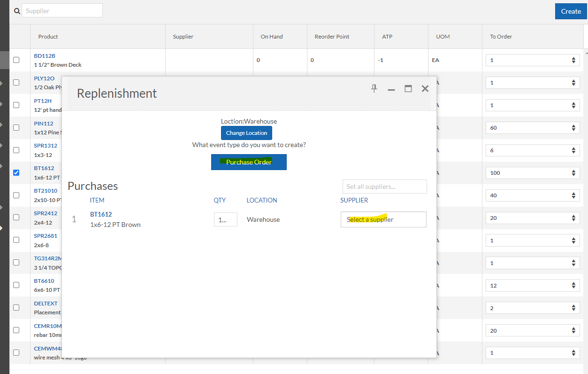The image size is (588, 374).
Task: Check the SPR2412 row checkbox
Action: click(x=16, y=217)
